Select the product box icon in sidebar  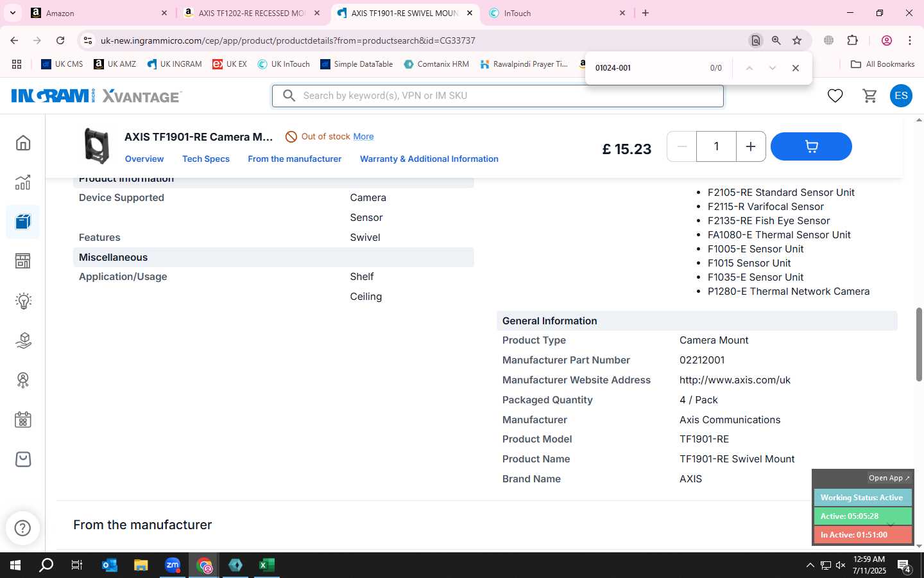23,222
